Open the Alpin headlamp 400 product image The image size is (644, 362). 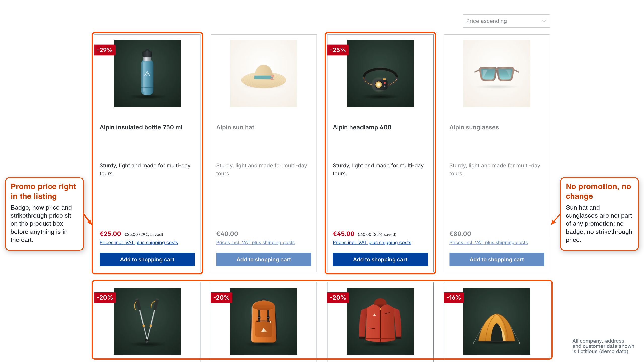[380, 73]
